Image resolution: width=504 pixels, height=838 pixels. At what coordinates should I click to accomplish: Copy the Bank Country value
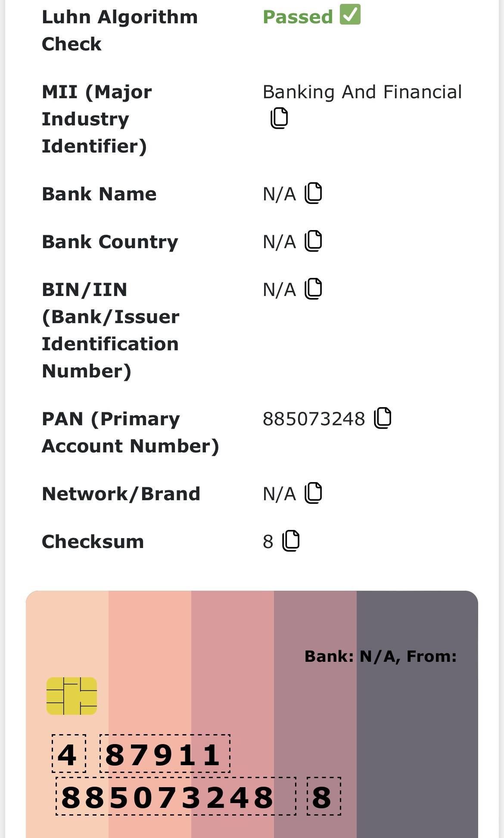pyautogui.click(x=313, y=241)
